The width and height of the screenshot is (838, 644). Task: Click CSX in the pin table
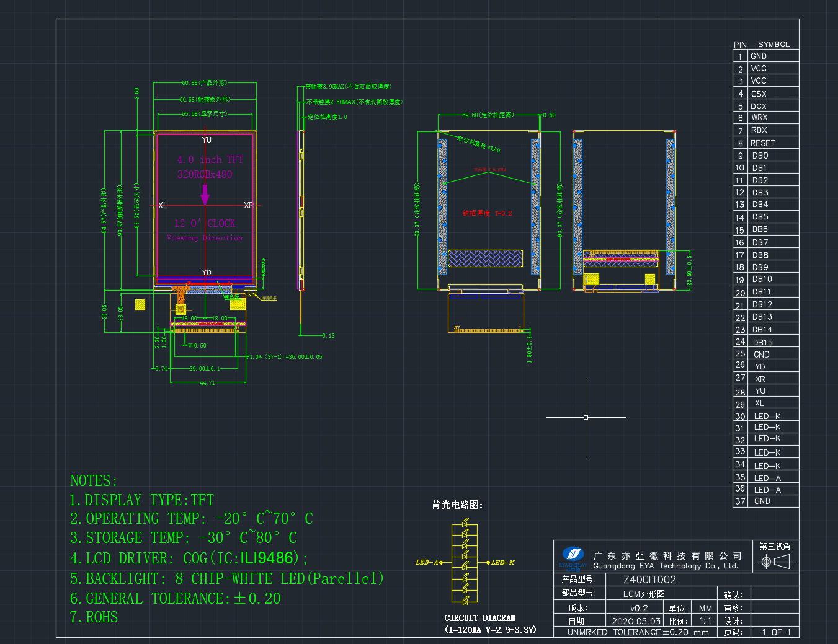click(x=759, y=94)
